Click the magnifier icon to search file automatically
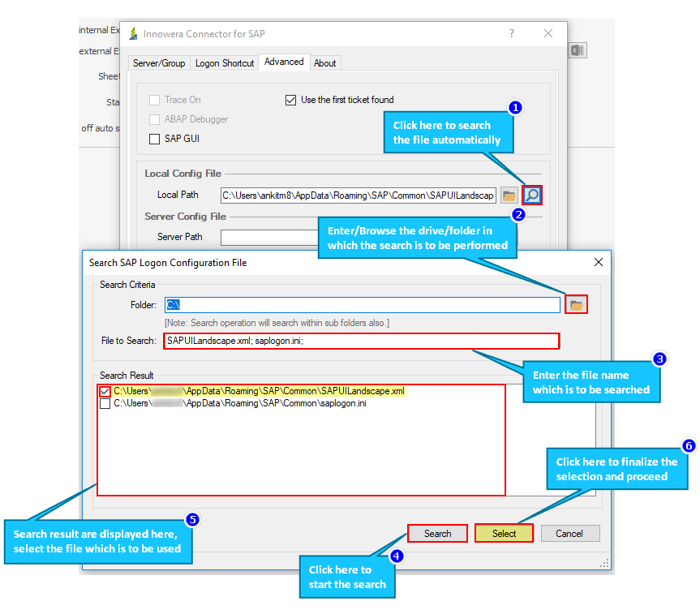This screenshot has width=700, height=610. [531, 195]
